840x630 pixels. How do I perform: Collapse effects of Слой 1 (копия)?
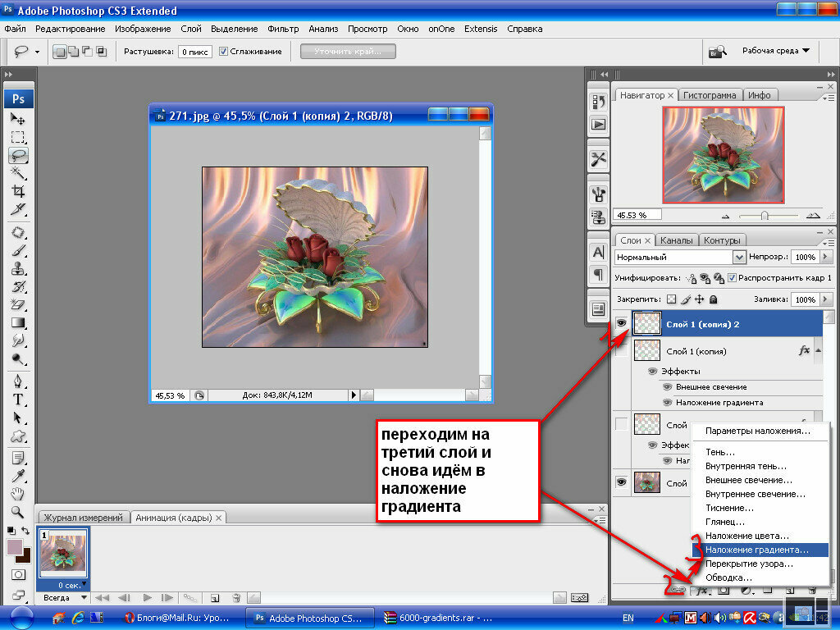point(818,350)
